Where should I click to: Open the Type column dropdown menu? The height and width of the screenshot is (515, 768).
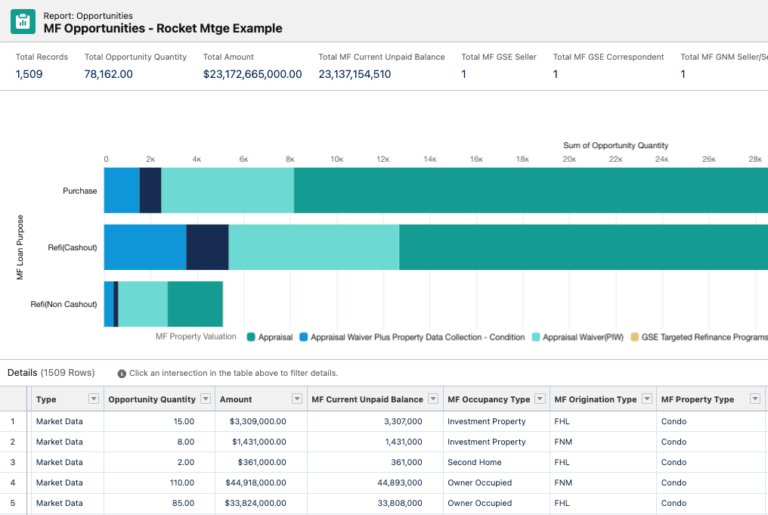pyautogui.click(x=93, y=399)
